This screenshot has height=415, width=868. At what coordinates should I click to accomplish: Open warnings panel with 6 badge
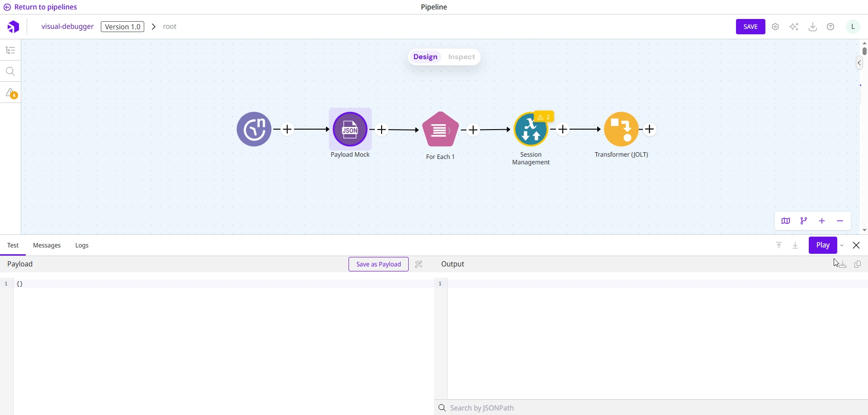point(11,93)
